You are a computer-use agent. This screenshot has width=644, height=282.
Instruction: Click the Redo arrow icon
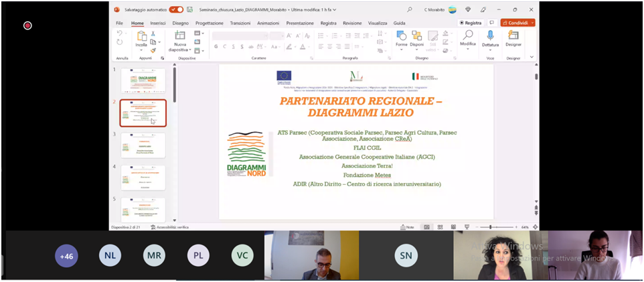pyautogui.click(x=120, y=42)
